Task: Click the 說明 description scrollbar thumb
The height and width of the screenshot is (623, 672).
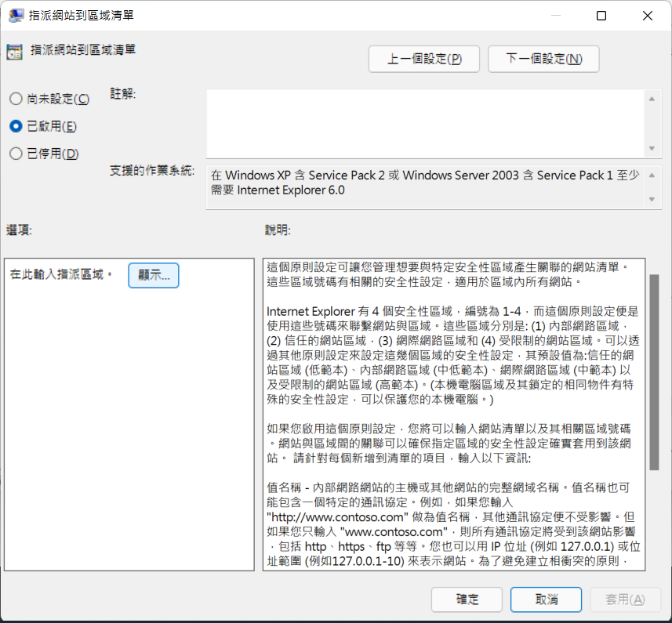Action: point(654,372)
